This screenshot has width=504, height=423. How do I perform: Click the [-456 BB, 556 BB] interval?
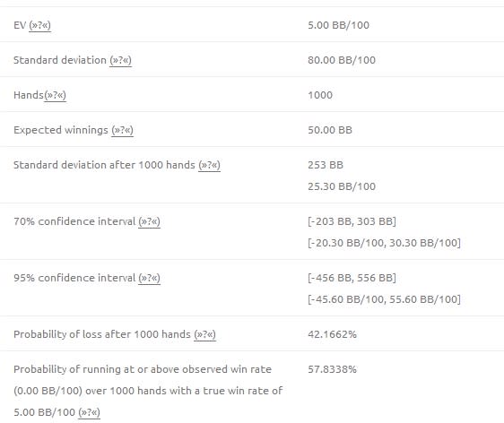[352, 278]
